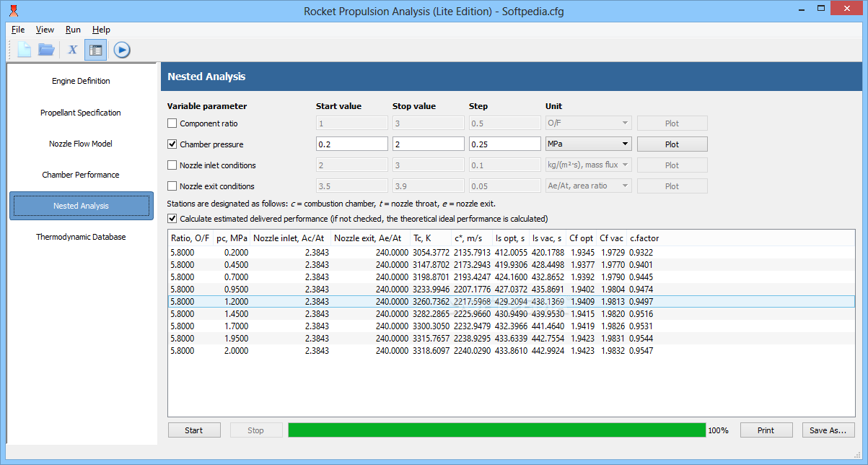Click the Start button

point(194,430)
